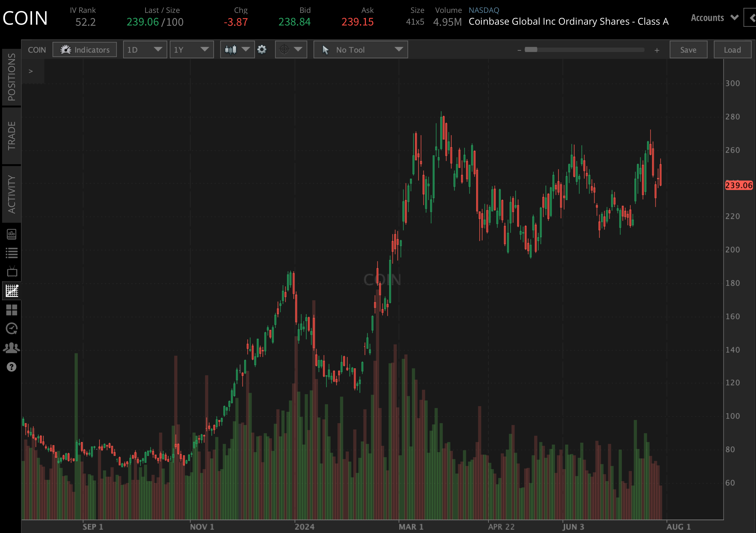Open the 1Y range dropdown
The image size is (756, 533).
192,49
